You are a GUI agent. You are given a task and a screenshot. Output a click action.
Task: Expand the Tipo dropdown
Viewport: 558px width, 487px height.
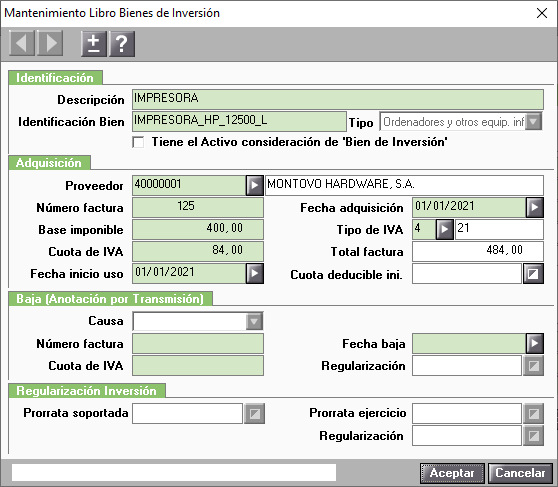(533, 122)
